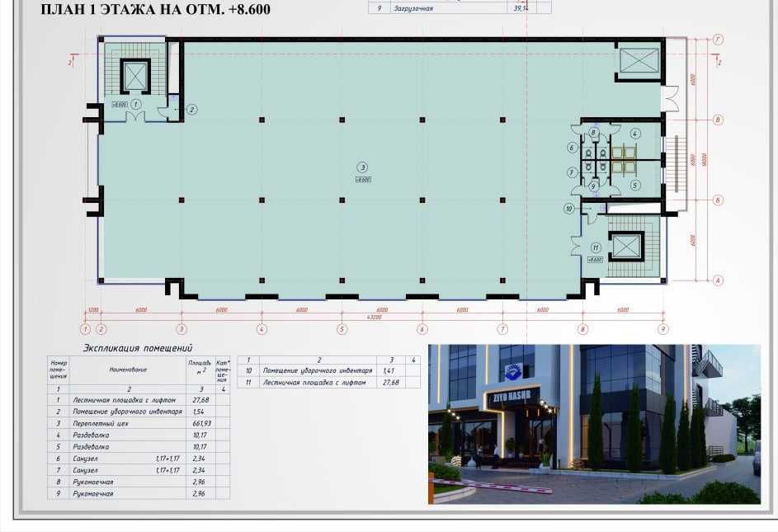Click 'Санузел' in table row 6
Image resolution: width=778 pixels, height=532 pixels.
[85, 459]
